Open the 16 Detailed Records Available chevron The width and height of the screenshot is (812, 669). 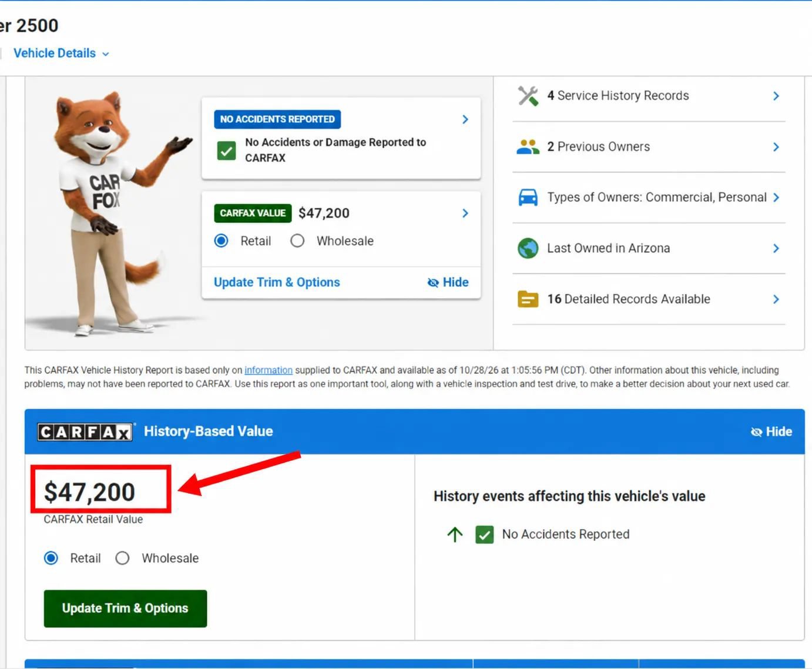[x=776, y=299]
